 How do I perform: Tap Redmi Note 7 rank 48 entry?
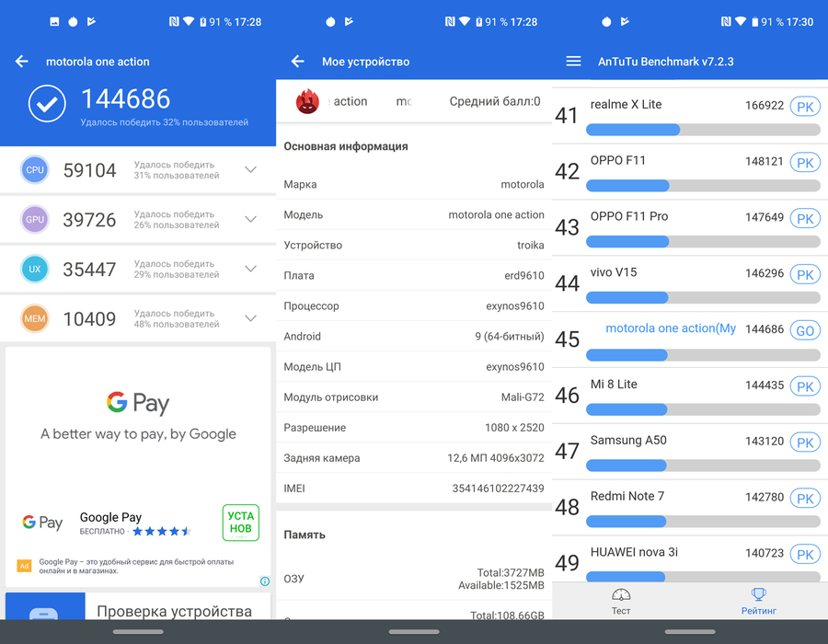coord(690,508)
